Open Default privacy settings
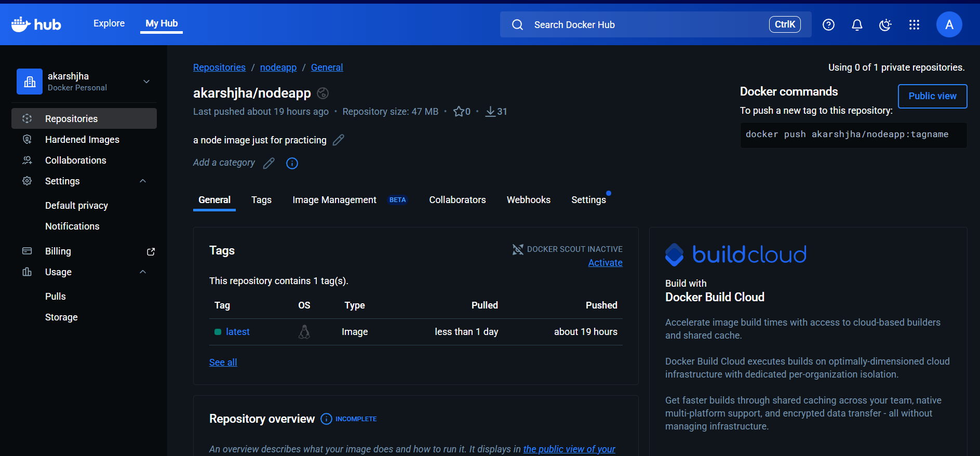This screenshot has width=980, height=456. (x=76, y=206)
